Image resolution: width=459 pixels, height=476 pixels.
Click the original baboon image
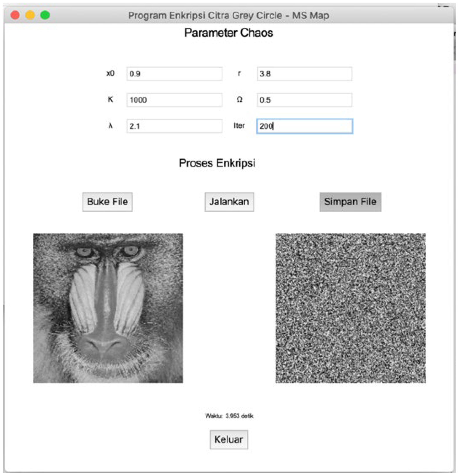click(x=108, y=308)
